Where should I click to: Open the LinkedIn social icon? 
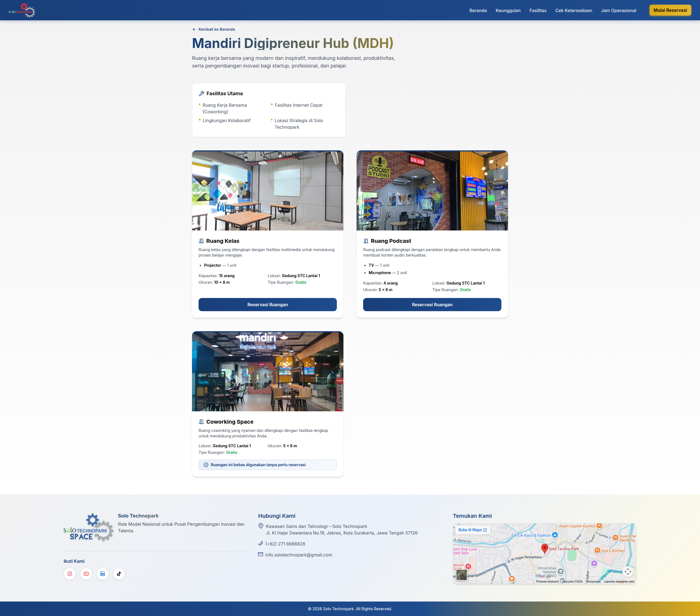point(102,574)
